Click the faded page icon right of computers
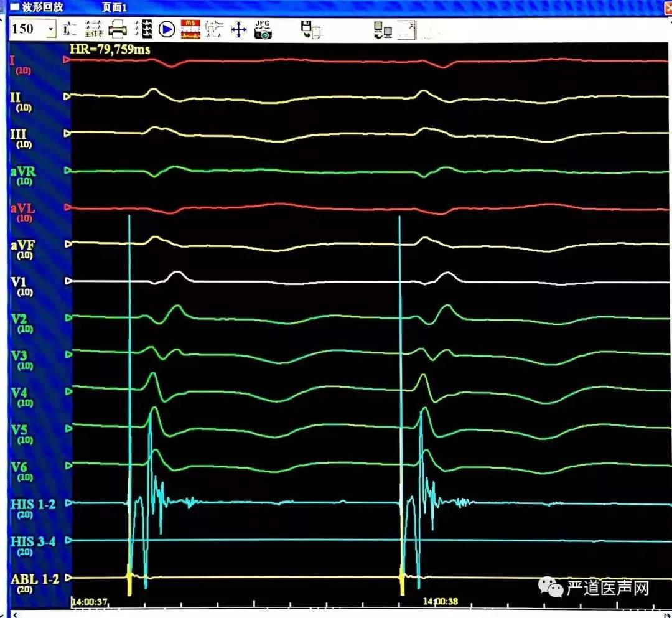The width and height of the screenshot is (672, 618). (407, 30)
